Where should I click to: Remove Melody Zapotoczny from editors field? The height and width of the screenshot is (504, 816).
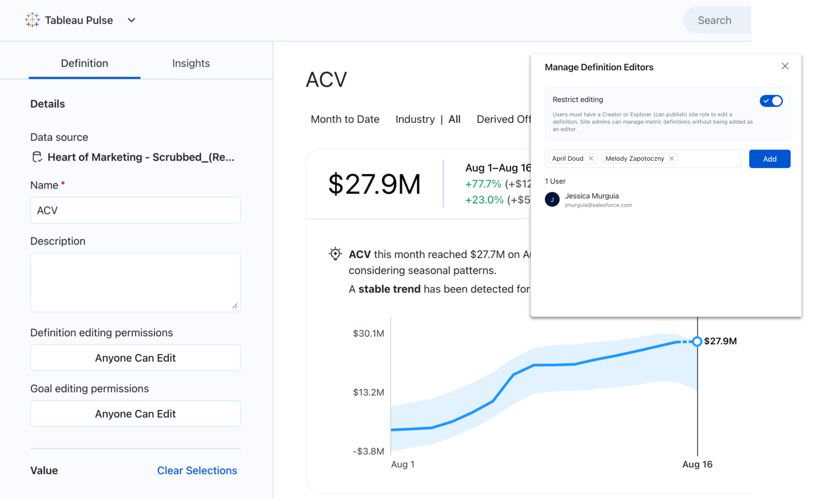click(672, 159)
